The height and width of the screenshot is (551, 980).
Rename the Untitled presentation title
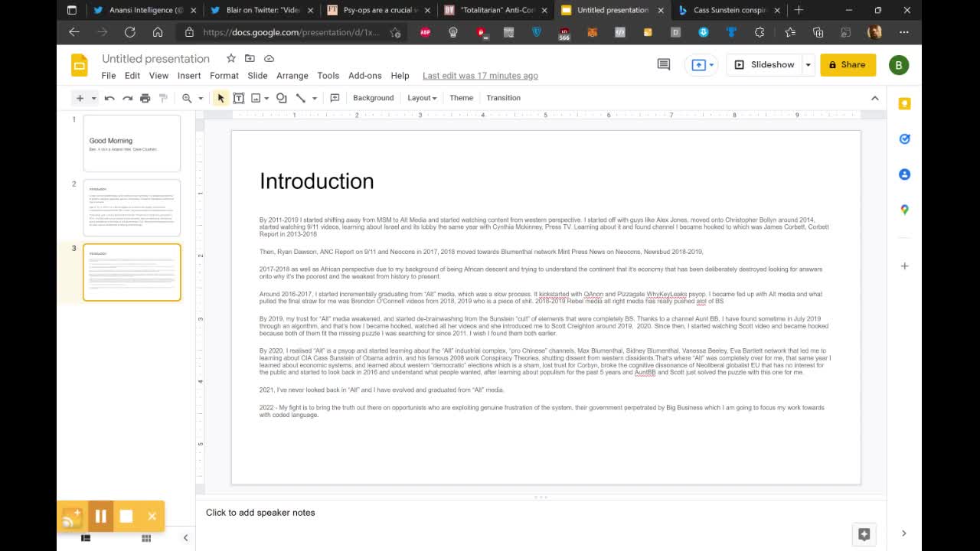pos(155,59)
